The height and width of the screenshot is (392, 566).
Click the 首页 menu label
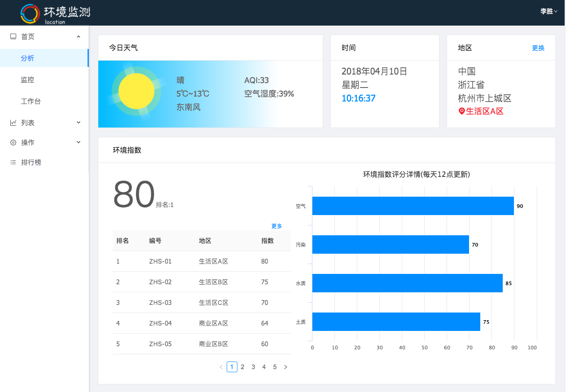28,36
